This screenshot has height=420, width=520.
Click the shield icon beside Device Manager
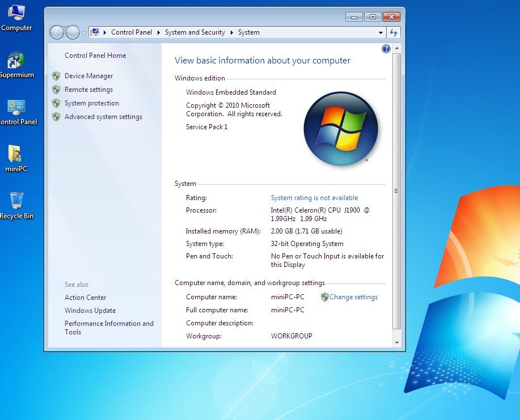(x=56, y=76)
